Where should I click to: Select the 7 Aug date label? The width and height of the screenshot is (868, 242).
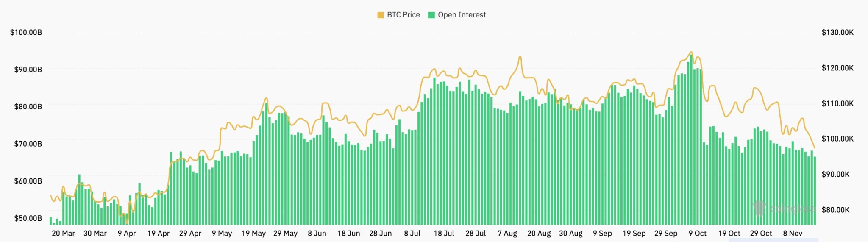click(x=507, y=234)
